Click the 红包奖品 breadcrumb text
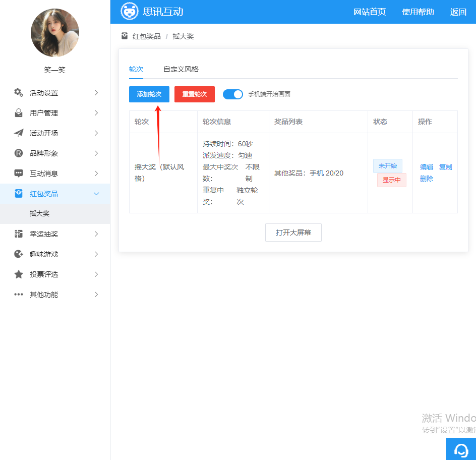Viewport: 476px width, 460px height. coord(147,36)
